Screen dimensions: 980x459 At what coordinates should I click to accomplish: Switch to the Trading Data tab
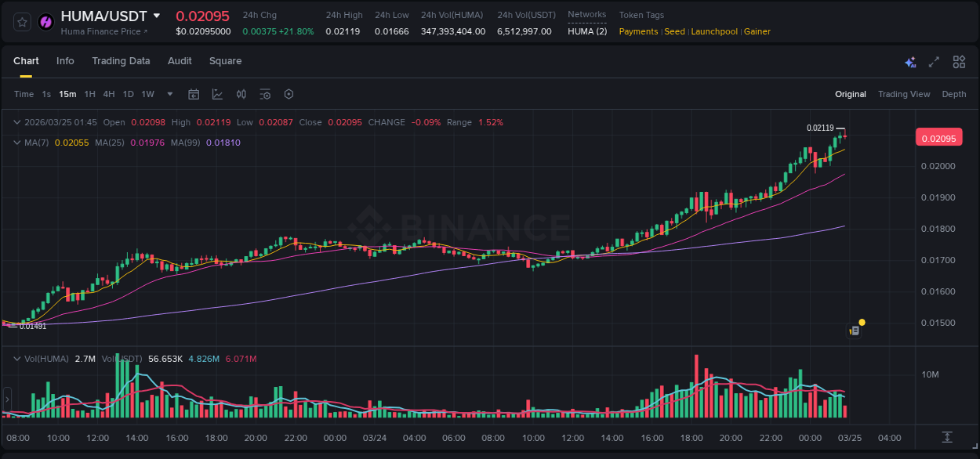(x=121, y=61)
